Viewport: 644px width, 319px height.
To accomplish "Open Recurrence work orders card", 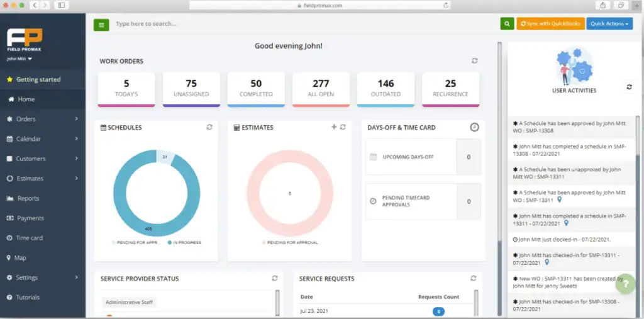I will pyautogui.click(x=450, y=89).
